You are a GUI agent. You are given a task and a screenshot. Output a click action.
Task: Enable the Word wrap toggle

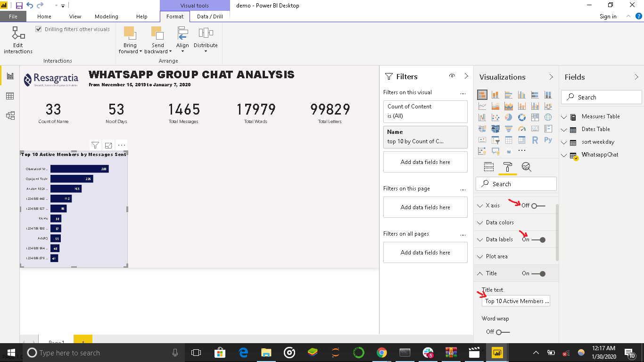[503, 332]
